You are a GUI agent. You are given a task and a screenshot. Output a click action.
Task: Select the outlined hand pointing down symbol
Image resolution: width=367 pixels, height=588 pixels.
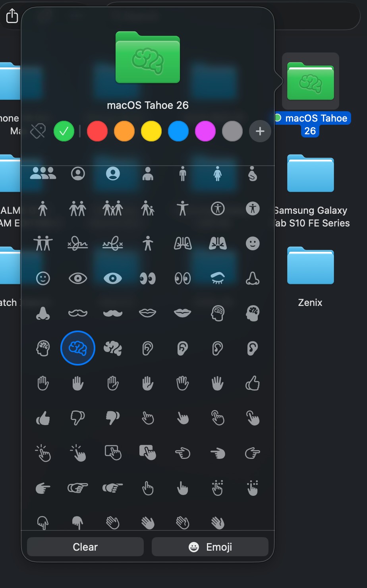coord(43,522)
